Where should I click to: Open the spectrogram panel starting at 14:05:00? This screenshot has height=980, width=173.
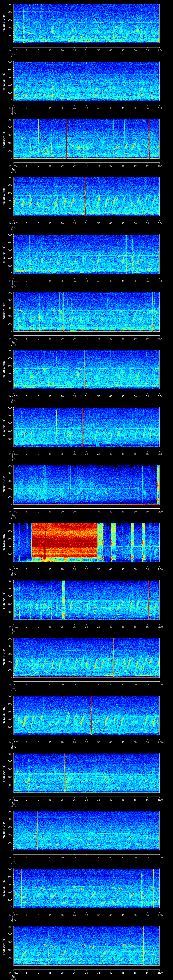pyautogui.click(x=87, y=255)
